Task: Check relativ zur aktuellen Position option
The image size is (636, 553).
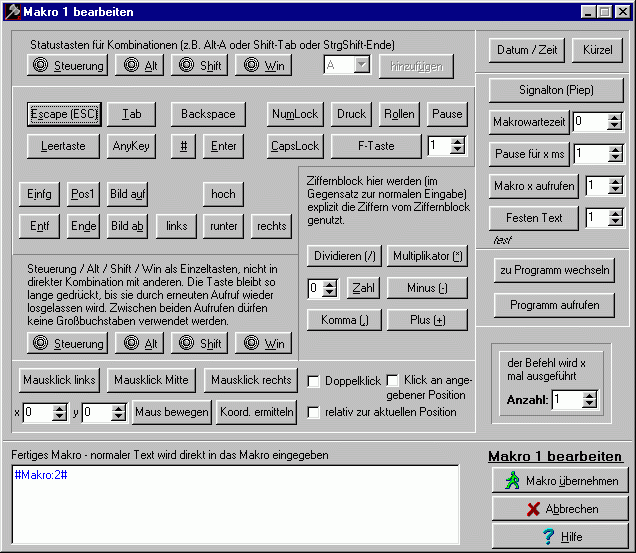Action: pos(314,412)
